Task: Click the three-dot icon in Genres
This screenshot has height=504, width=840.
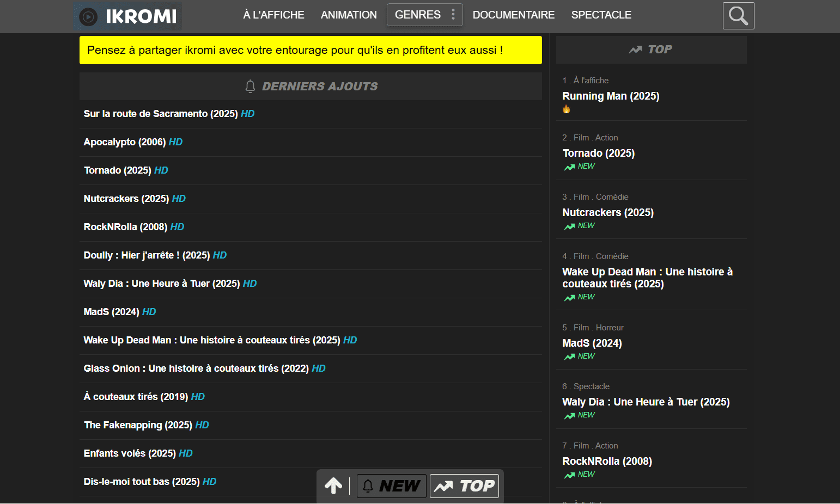Action: pyautogui.click(x=453, y=15)
